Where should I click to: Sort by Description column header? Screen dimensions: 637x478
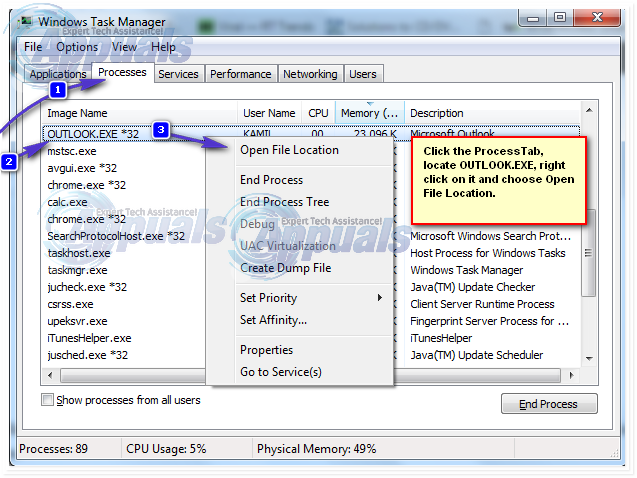(492, 113)
